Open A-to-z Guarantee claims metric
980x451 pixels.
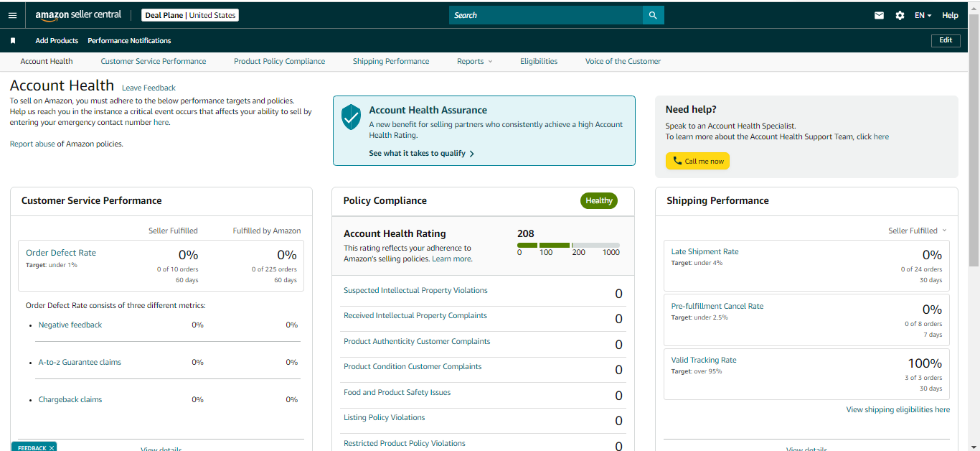(x=80, y=363)
